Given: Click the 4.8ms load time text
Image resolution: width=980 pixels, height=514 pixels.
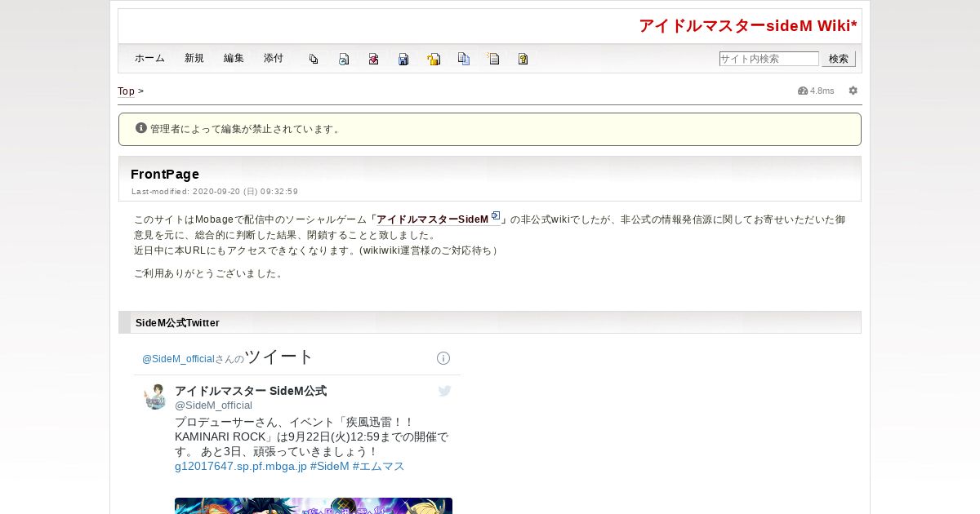Looking at the screenshot, I should click(x=822, y=91).
